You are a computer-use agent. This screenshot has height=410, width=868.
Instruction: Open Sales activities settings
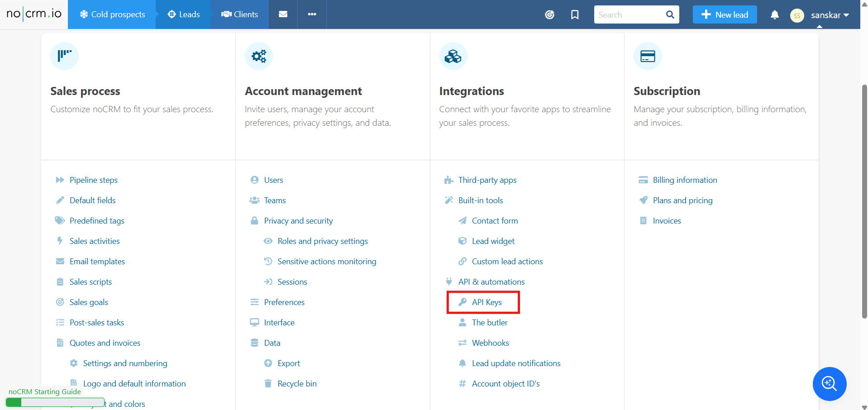95,241
